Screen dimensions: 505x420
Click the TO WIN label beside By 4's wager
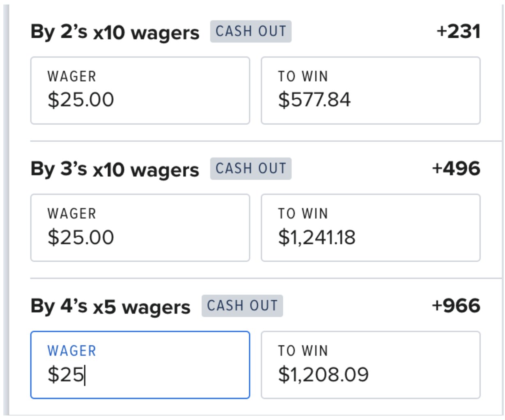[x=303, y=351]
